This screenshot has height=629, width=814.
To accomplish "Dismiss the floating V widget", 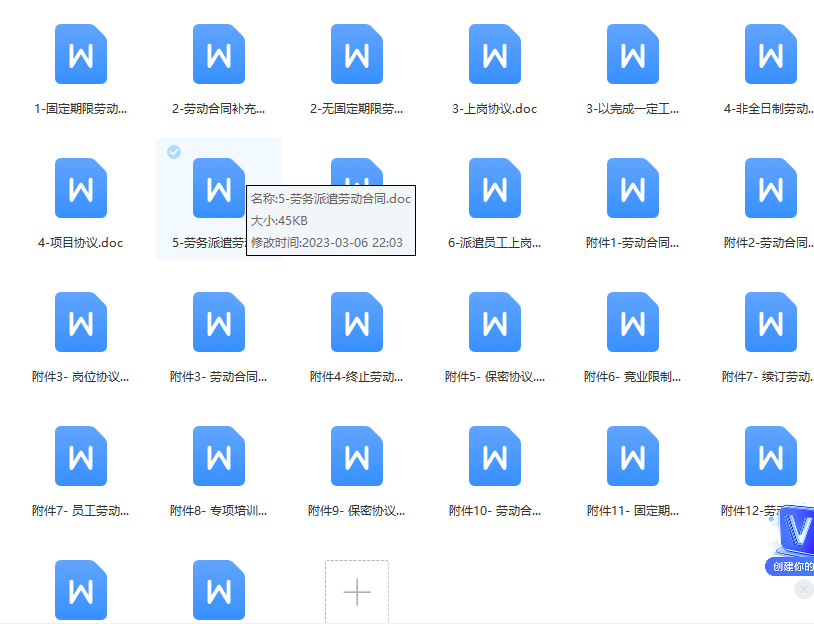I will (804, 589).
